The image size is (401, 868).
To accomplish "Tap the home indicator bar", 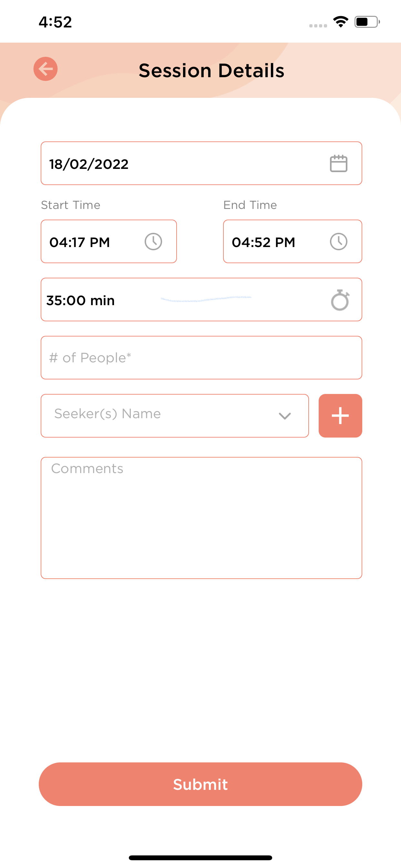I will coord(200,858).
